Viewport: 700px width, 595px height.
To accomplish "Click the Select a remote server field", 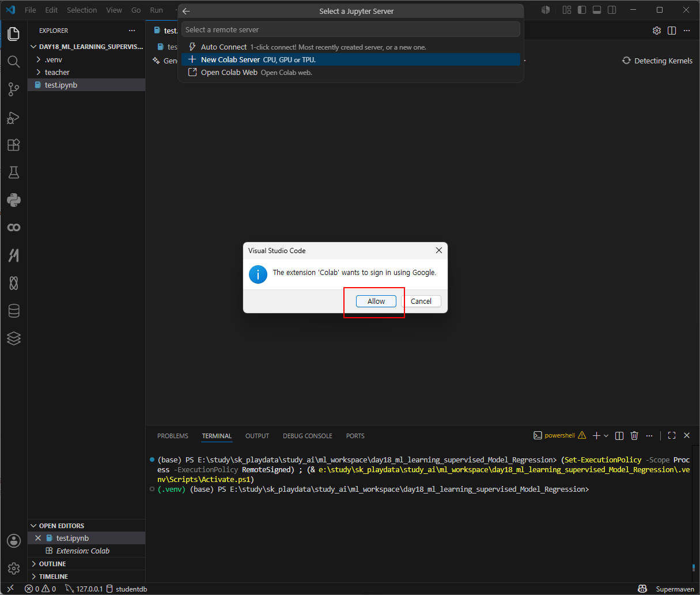I will point(351,29).
